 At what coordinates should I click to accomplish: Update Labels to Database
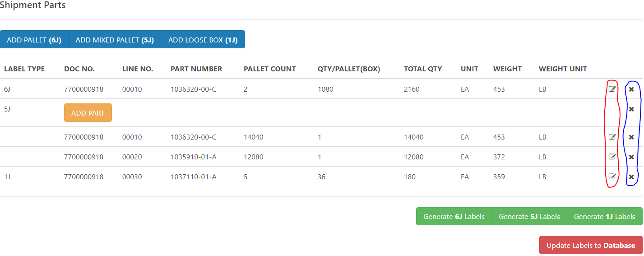pyautogui.click(x=591, y=245)
